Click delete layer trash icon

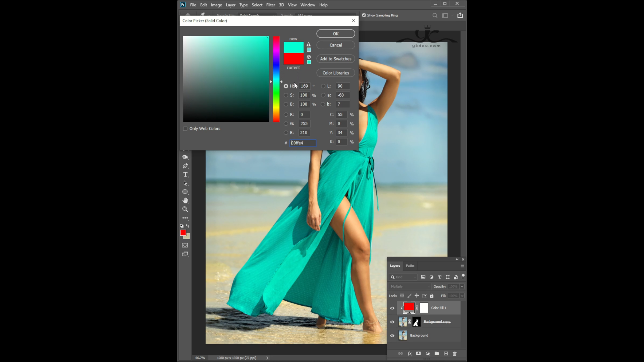[x=455, y=354]
